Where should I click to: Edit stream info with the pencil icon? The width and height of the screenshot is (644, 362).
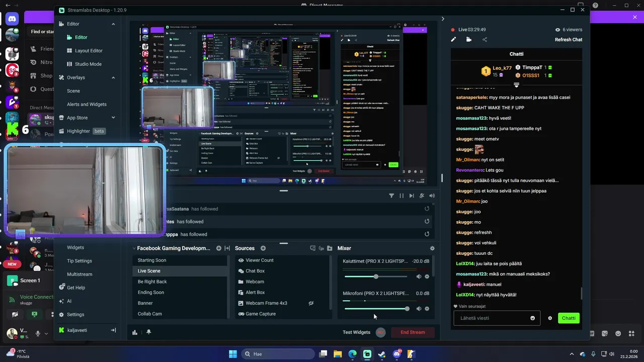pyautogui.click(x=453, y=39)
